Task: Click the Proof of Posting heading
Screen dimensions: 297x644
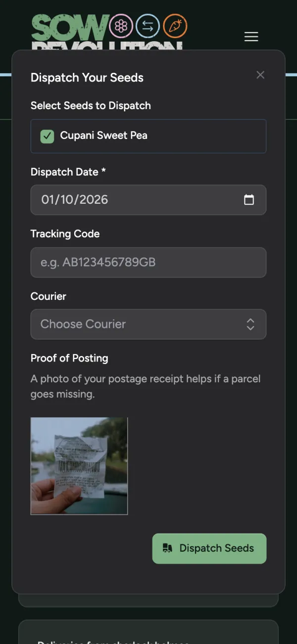Action: pos(69,358)
